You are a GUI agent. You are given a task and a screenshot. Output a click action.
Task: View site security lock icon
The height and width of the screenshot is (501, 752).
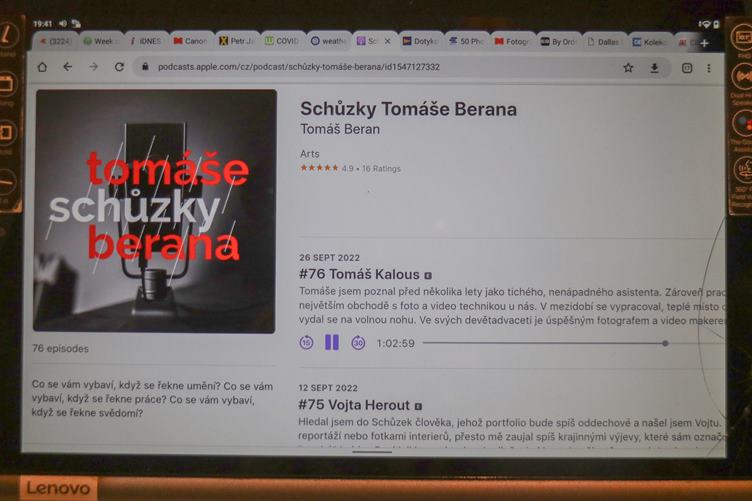pyautogui.click(x=145, y=67)
